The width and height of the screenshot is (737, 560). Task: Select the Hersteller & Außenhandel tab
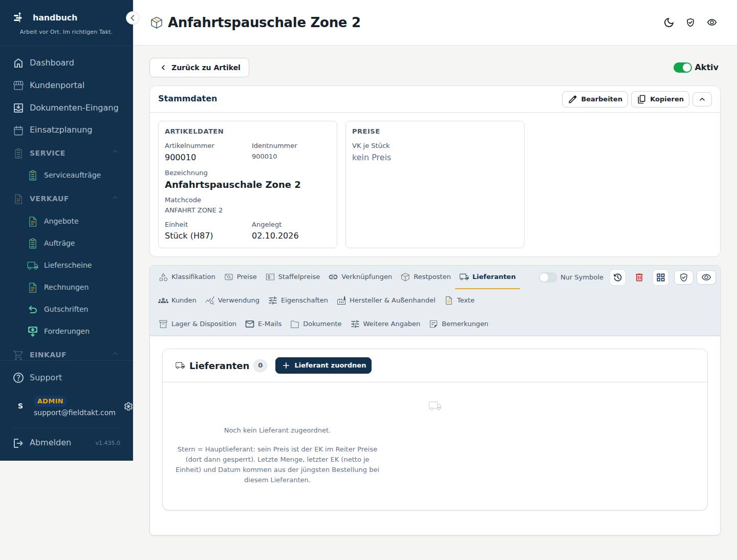386,300
